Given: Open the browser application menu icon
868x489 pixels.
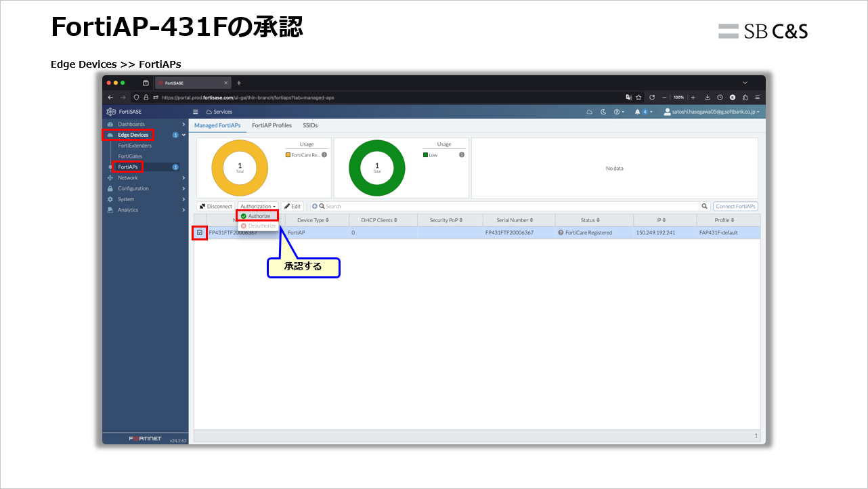Looking at the screenshot, I should [x=757, y=98].
